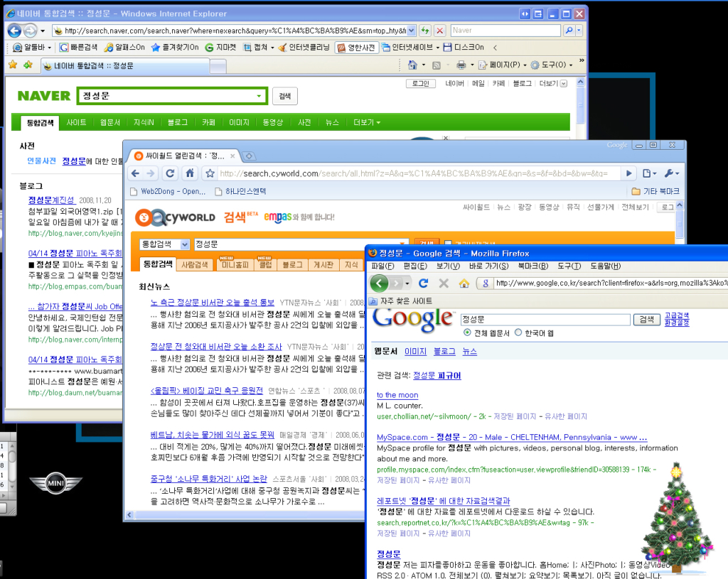The height and width of the screenshot is (579, 728).
Task: Open Cyworld 통합검색 category combo box
Action: pos(164,244)
